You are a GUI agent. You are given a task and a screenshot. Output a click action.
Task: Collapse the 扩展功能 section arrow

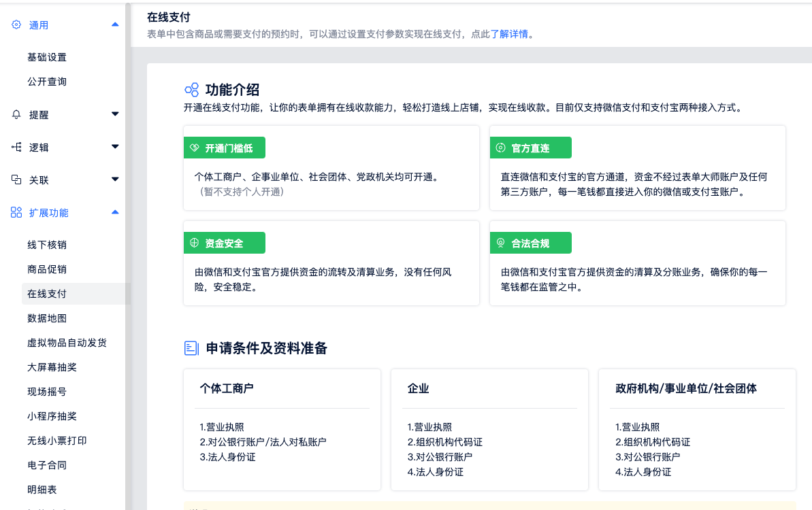click(115, 212)
